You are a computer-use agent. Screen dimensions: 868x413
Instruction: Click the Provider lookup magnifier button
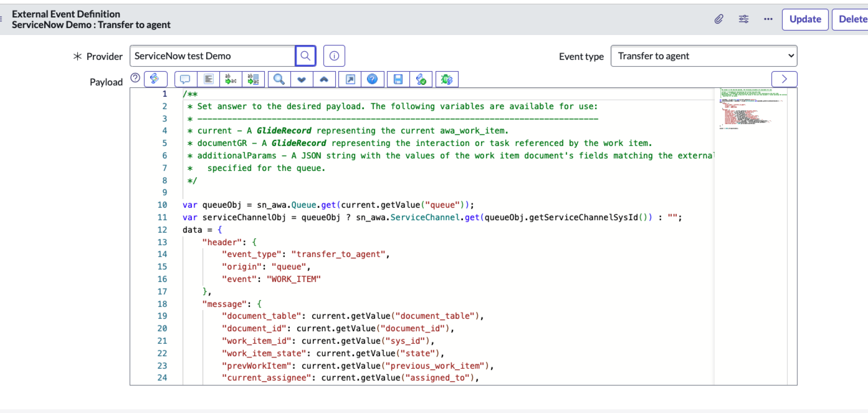(x=305, y=56)
